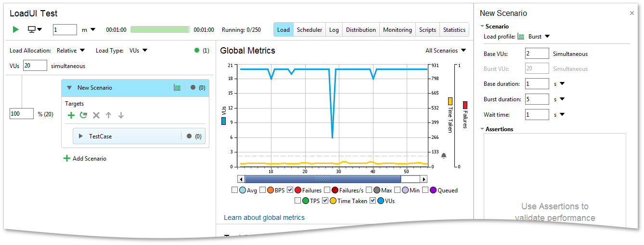
Task: Click the scenario percentage input field
Action: 22,114
